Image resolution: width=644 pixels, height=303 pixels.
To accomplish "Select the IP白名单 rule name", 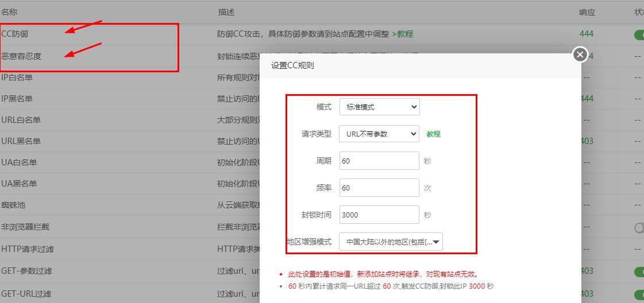I will pos(17,77).
